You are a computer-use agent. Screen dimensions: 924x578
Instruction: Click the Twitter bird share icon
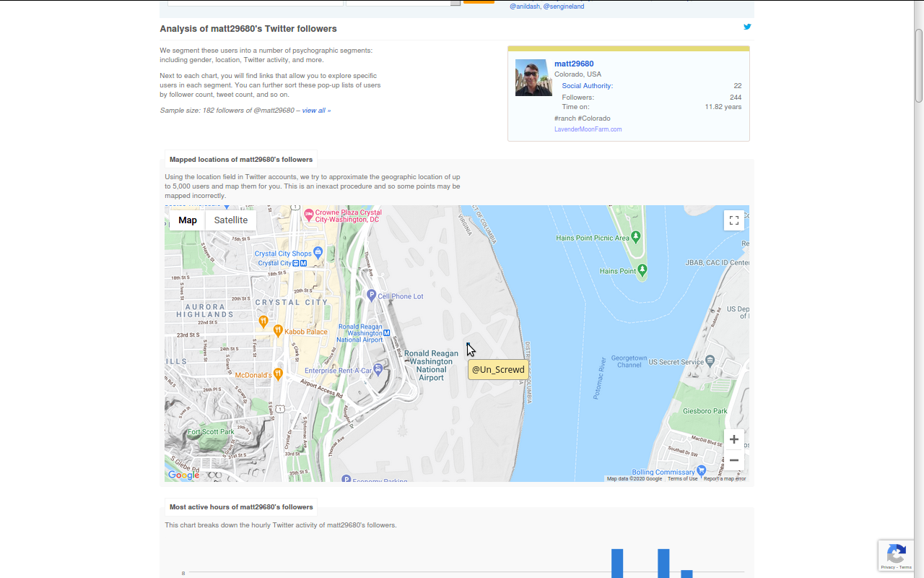pos(747,27)
